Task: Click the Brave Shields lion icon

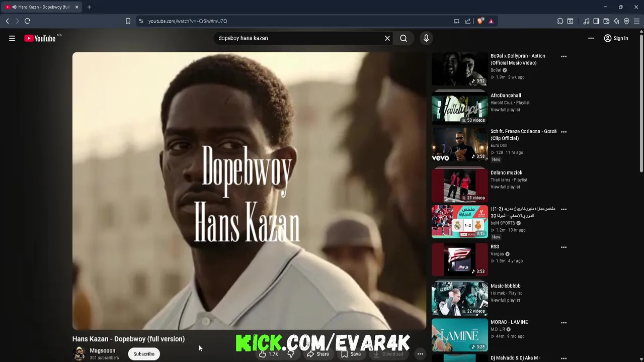Action: pos(480,21)
